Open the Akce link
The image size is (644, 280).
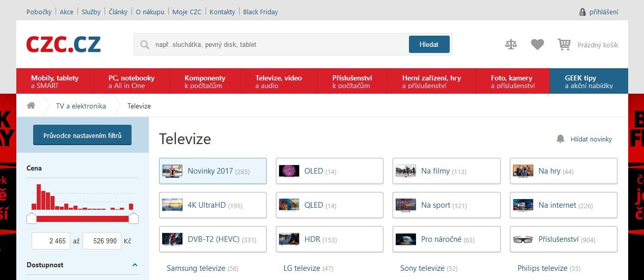(x=66, y=12)
